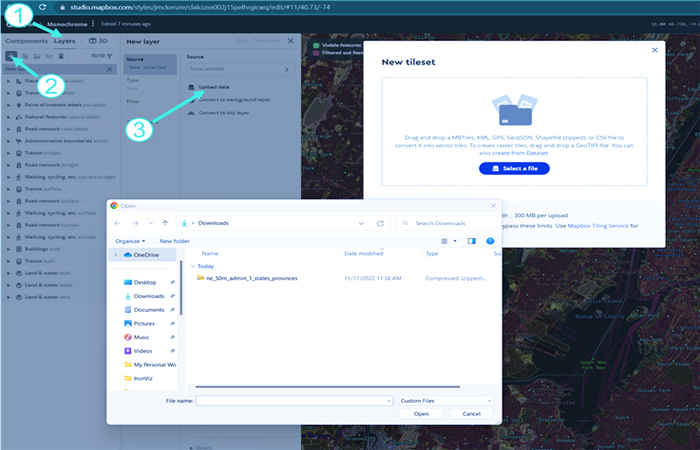700x450 pixels.
Task: Toggle layer visibility with the hide icon
Action: [49, 56]
